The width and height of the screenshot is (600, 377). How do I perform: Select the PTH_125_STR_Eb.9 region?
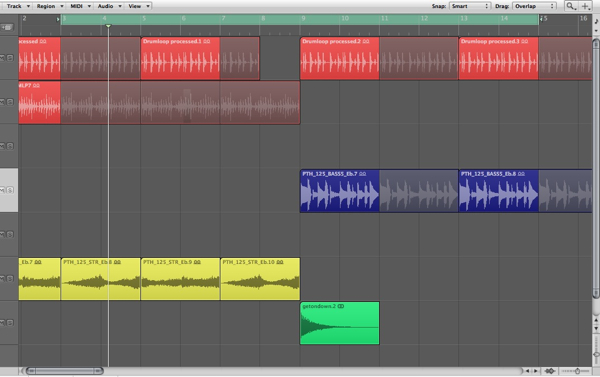click(180, 279)
